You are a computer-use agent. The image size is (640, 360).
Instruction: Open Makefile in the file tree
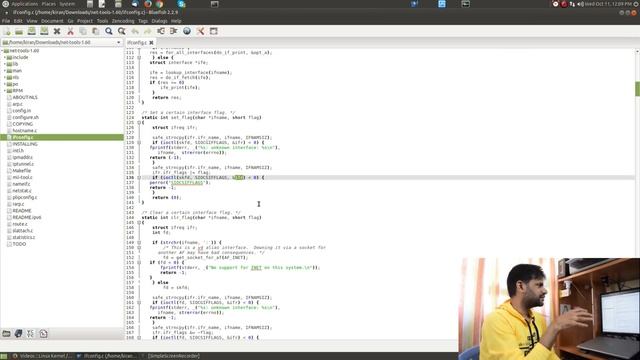pyautogui.click(x=22, y=171)
